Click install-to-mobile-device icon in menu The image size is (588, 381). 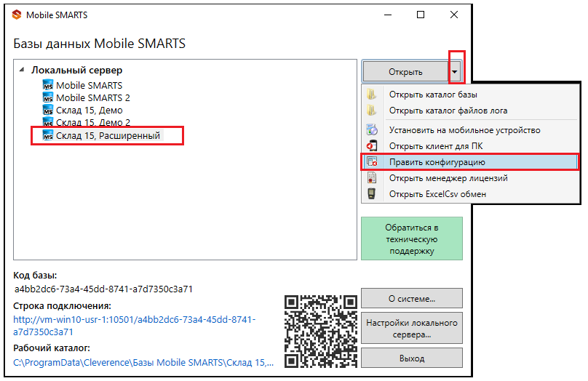click(x=372, y=130)
